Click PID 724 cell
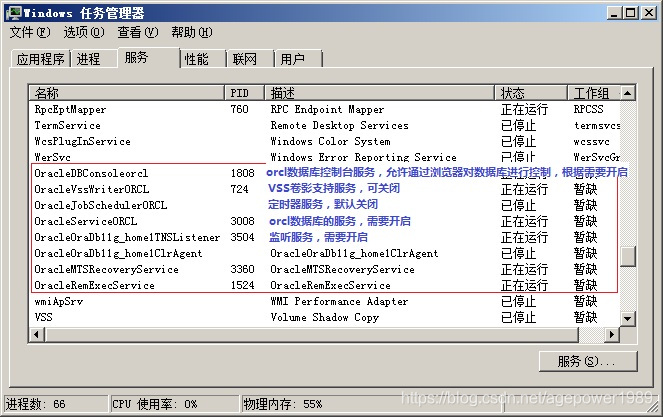663x417 pixels. pos(239,189)
